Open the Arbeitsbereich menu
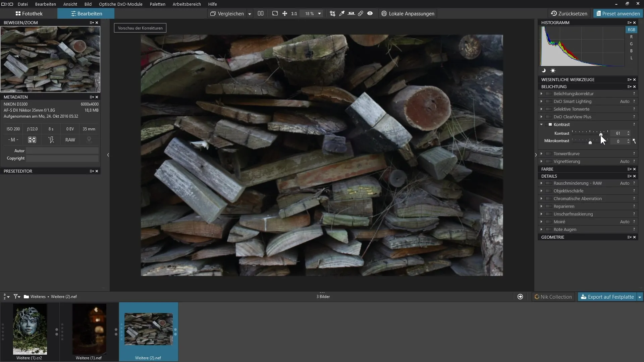Viewport: 644px width, 362px height. [x=187, y=4]
